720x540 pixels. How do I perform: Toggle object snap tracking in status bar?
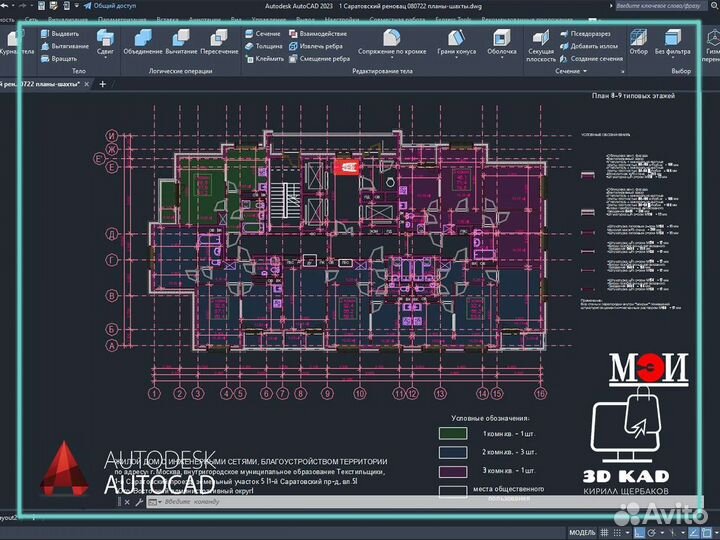coord(694,533)
